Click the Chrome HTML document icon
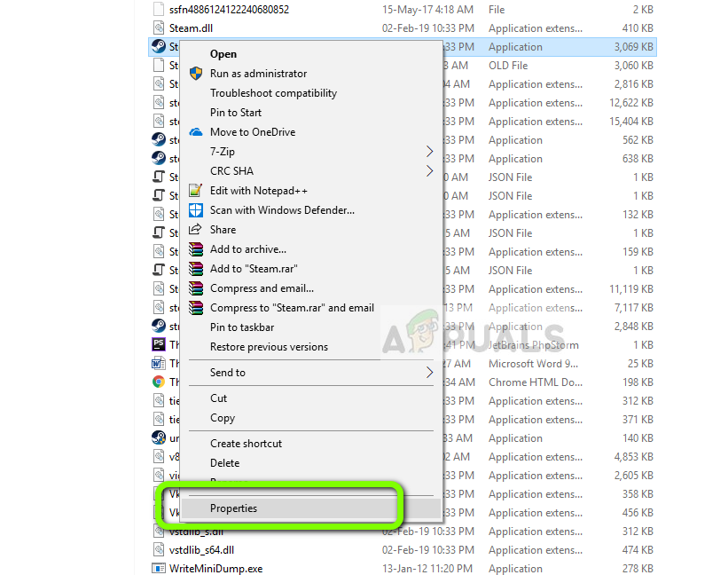Image resolution: width=728 pixels, height=575 pixels. tap(159, 382)
